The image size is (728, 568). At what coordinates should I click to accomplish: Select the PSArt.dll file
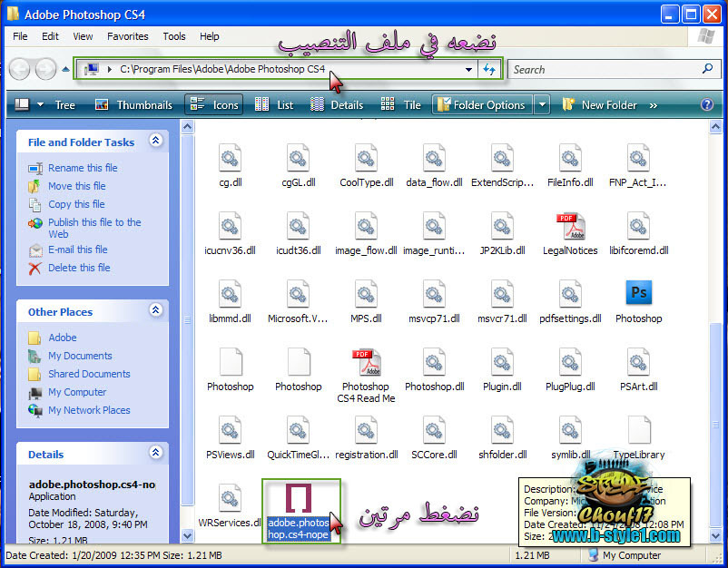[x=638, y=370]
